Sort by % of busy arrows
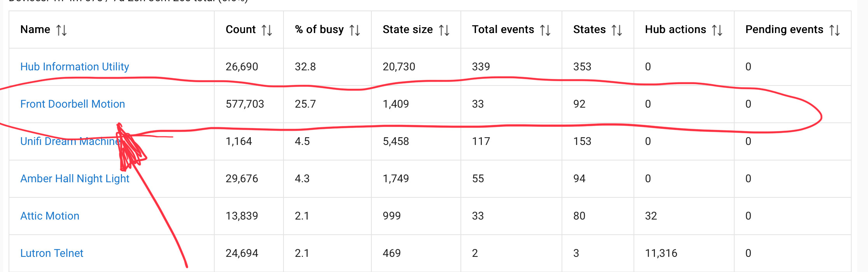The image size is (868, 272). (x=355, y=30)
